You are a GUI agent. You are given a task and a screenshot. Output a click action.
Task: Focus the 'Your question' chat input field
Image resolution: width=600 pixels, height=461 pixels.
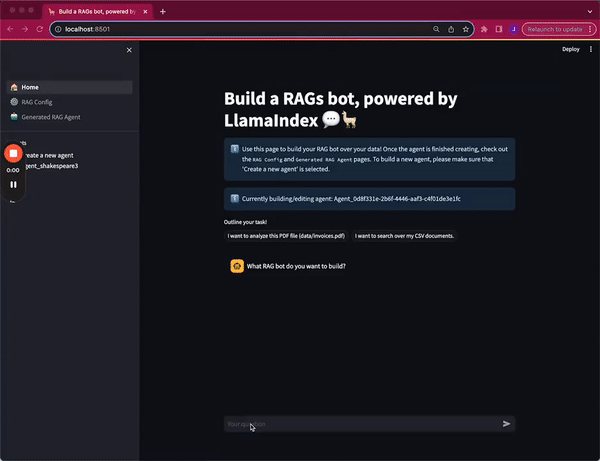click(360, 424)
